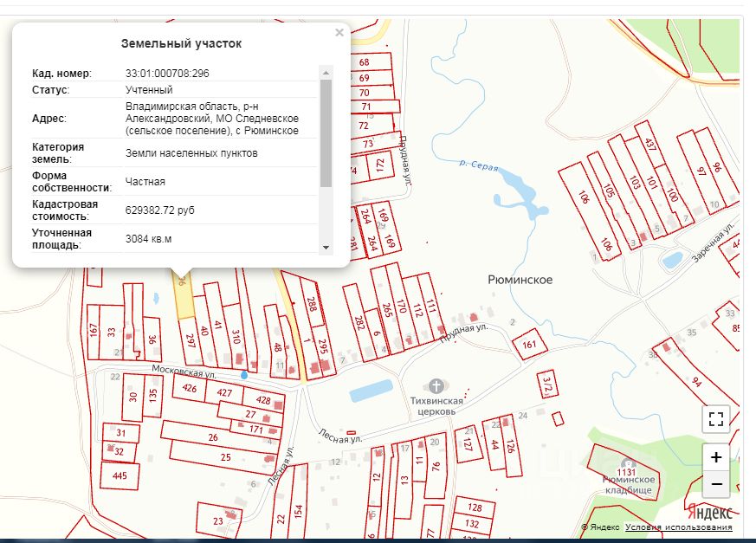
Task: Select parcel 23 on the map
Action: pos(219,520)
